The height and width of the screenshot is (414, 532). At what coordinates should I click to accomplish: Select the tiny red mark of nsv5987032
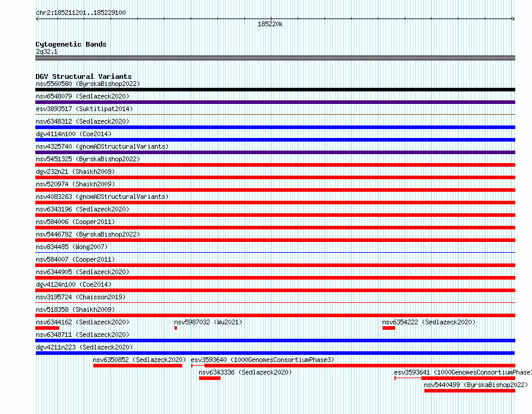(x=176, y=328)
